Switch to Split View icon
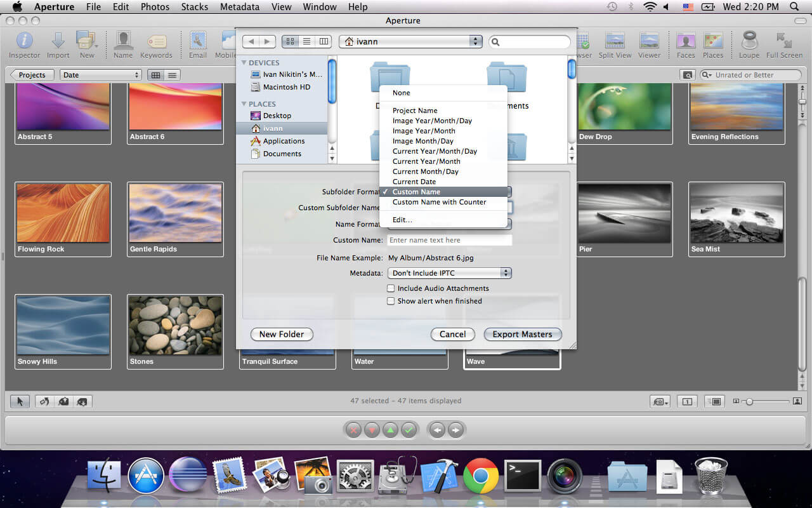The image size is (812, 508). (x=615, y=41)
